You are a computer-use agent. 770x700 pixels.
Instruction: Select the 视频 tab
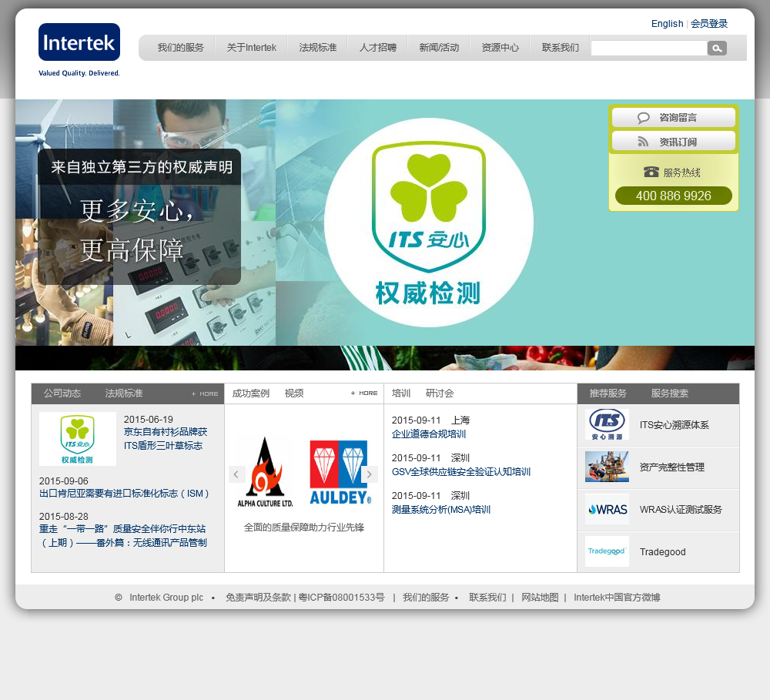(294, 394)
